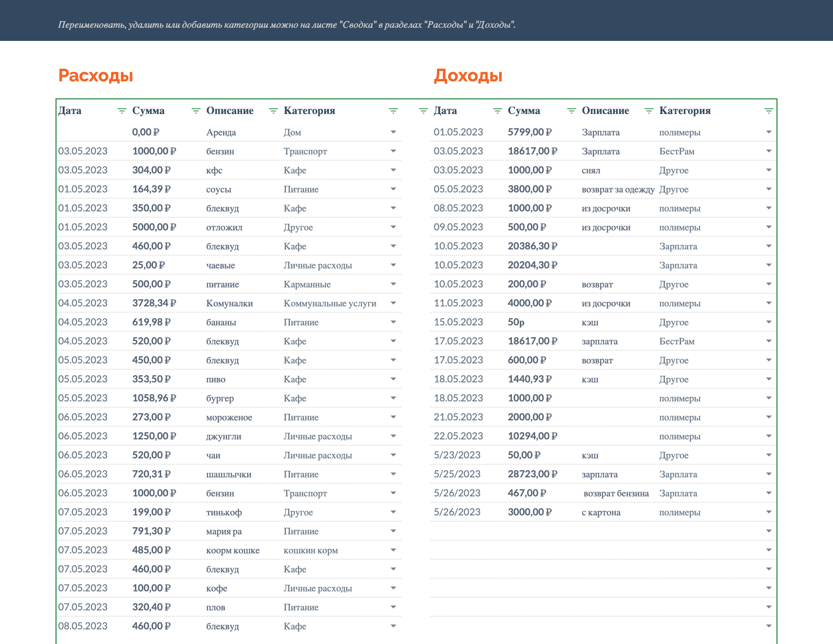Open income dropdown for снял row
Screen dimensions: 833x644
[x=769, y=170]
